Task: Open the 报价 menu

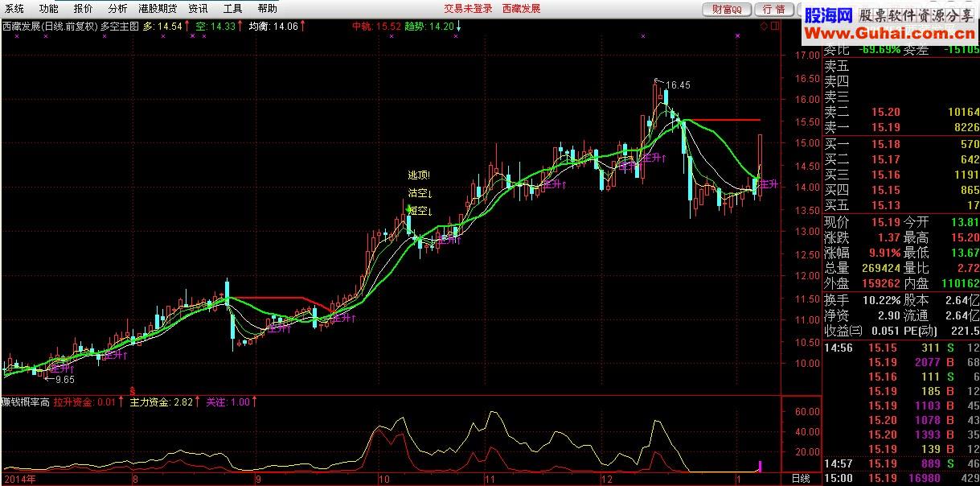Action: [83, 9]
